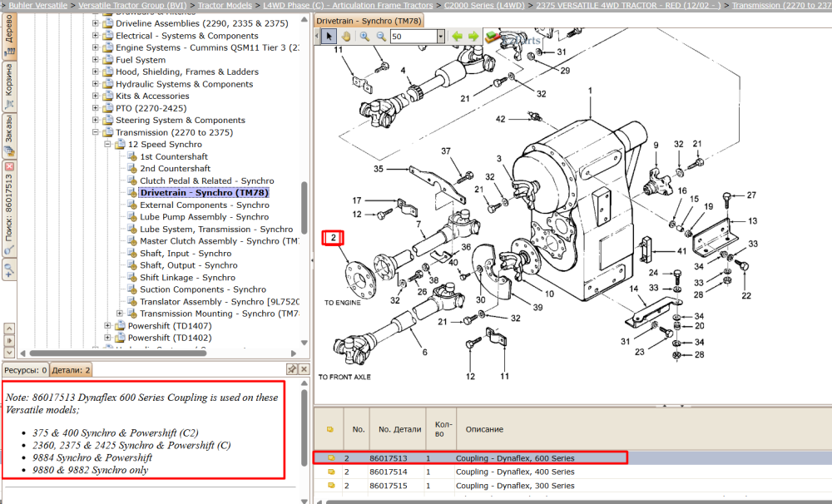The image size is (832, 504).
Task: Open the zoom percentage dropdown
Action: [440, 36]
